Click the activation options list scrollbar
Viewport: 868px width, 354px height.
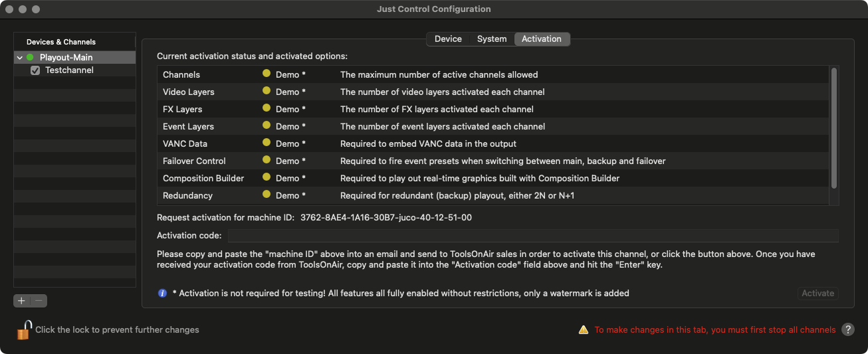pyautogui.click(x=833, y=127)
